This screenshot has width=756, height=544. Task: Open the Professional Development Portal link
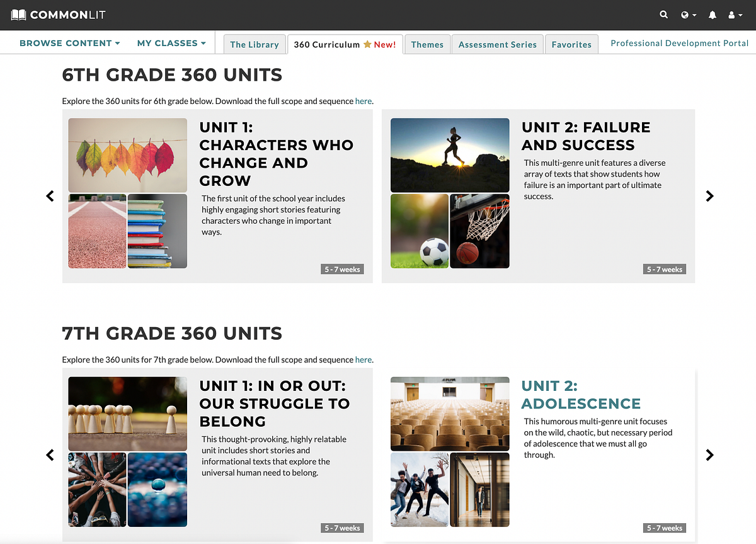pos(679,43)
